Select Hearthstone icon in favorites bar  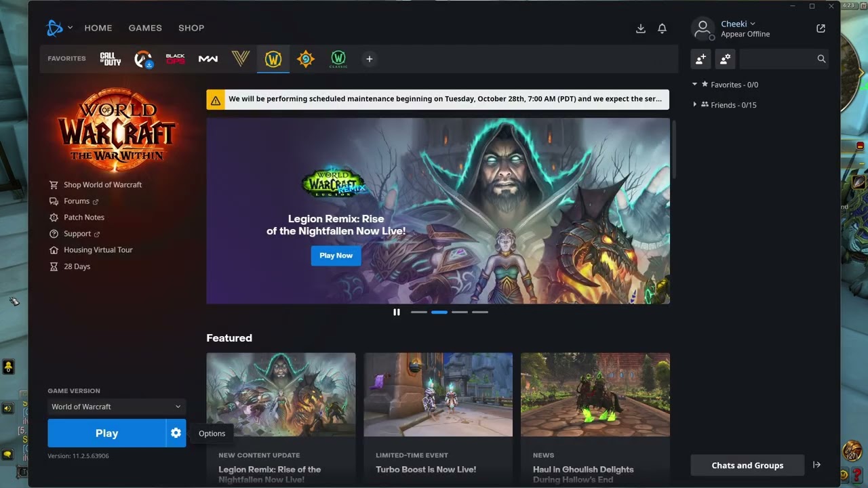click(306, 59)
